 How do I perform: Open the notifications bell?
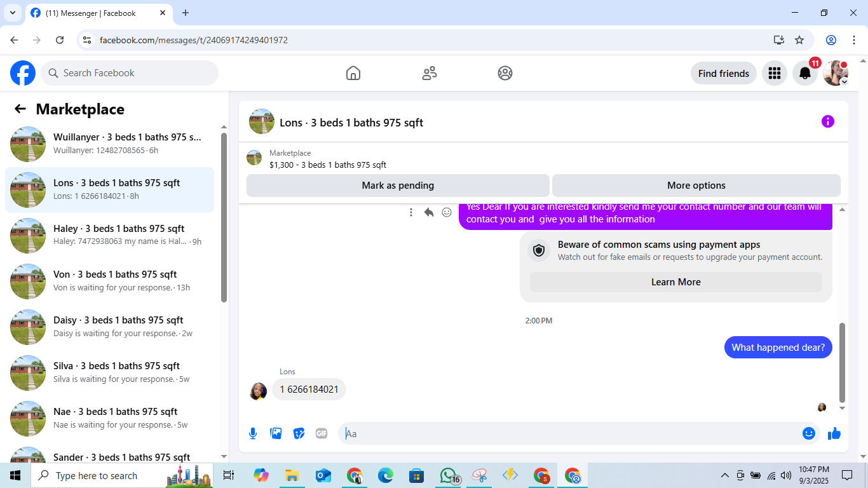click(x=805, y=73)
